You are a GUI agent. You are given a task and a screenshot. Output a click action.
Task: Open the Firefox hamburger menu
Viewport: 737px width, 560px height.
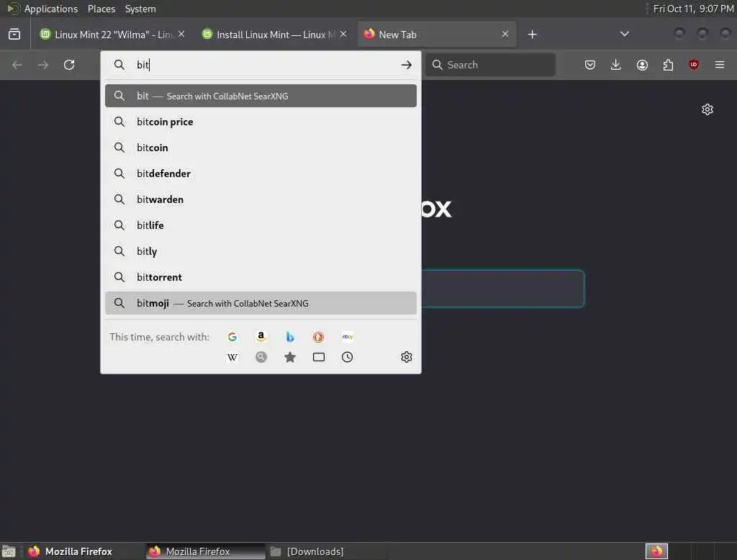pos(720,64)
